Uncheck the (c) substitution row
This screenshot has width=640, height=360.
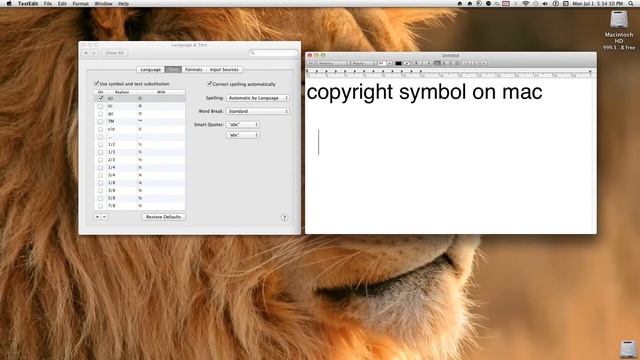pyautogui.click(x=100, y=98)
